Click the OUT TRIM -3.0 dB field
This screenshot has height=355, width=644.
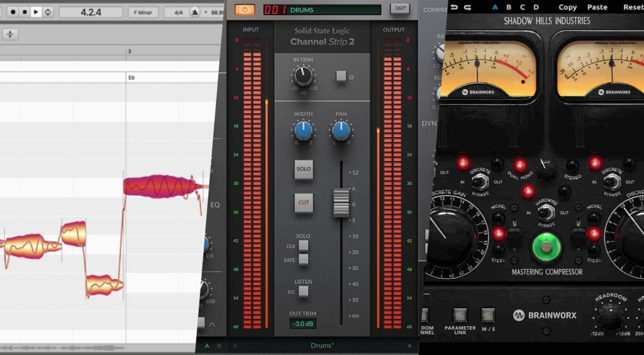(x=303, y=324)
